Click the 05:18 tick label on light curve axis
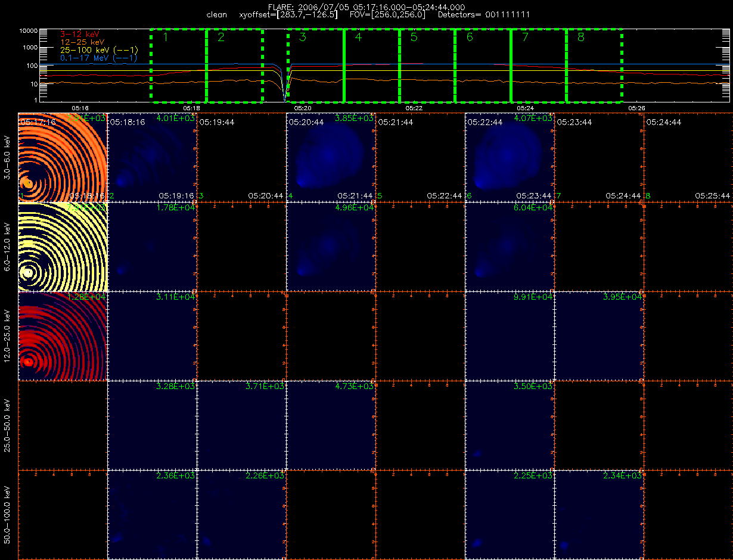Image resolution: width=733 pixels, height=560 pixels. [191, 108]
